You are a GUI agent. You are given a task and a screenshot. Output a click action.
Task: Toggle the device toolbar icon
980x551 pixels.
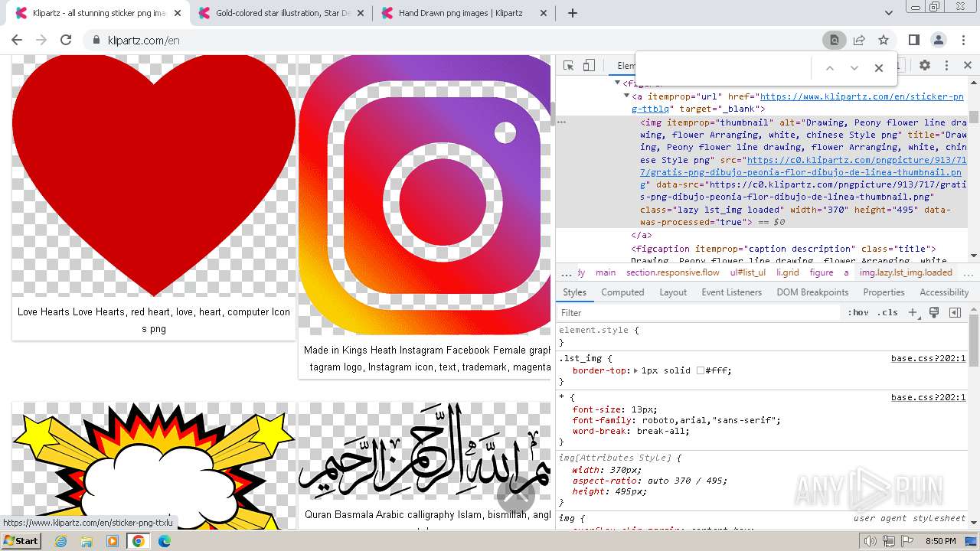point(589,66)
